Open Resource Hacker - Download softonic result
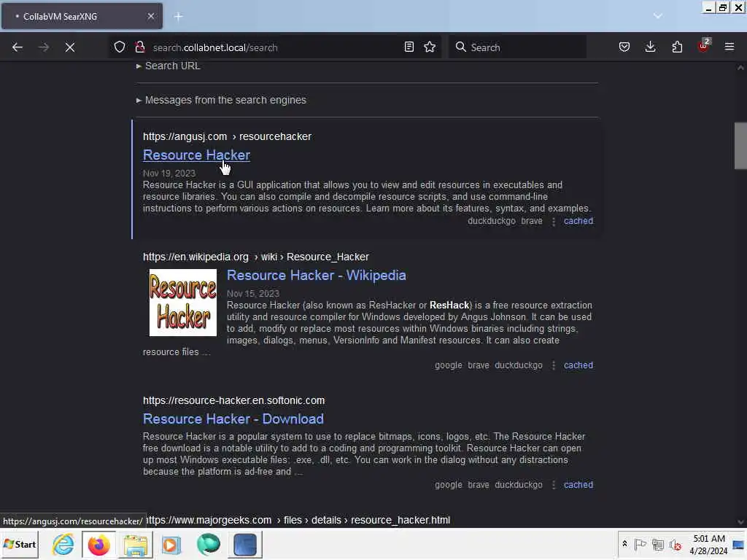Viewport: 747px width, 560px height. pyautogui.click(x=233, y=419)
